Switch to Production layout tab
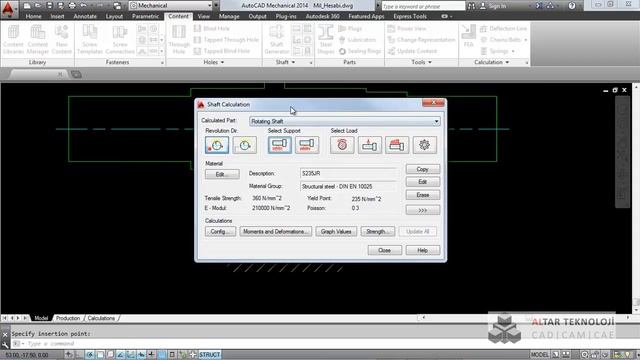The width and height of the screenshot is (640, 360). 68,318
